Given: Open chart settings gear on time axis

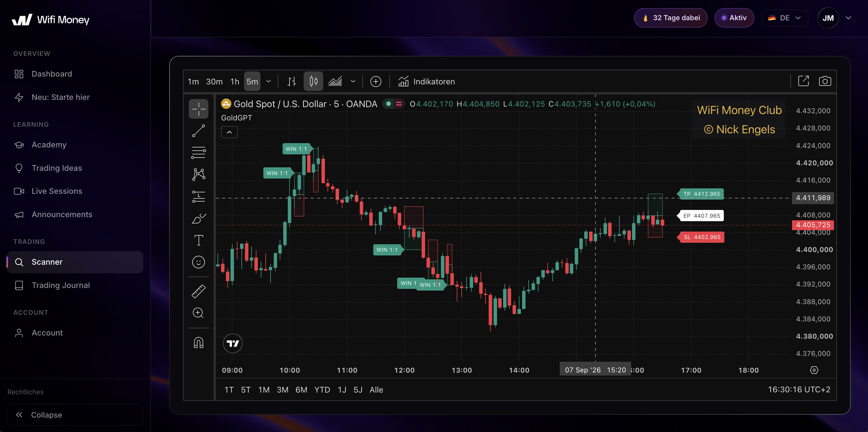Looking at the screenshot, I should tap(814, 370).
